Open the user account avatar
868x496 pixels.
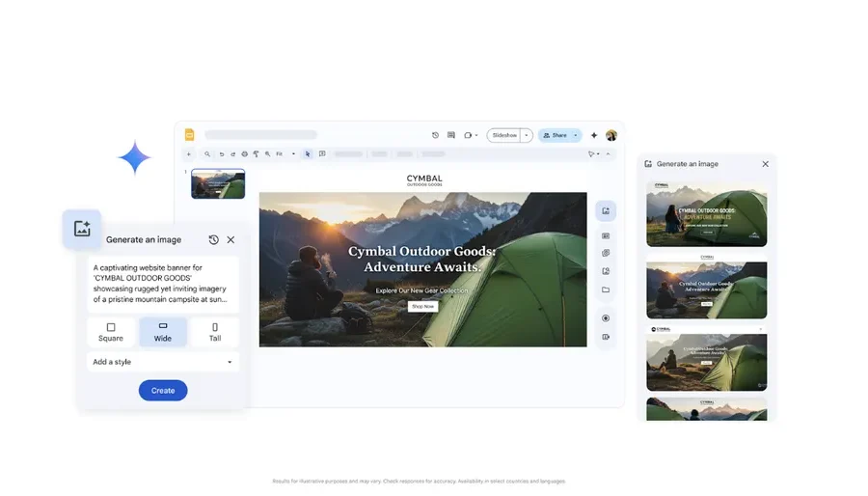pos(611,135)
